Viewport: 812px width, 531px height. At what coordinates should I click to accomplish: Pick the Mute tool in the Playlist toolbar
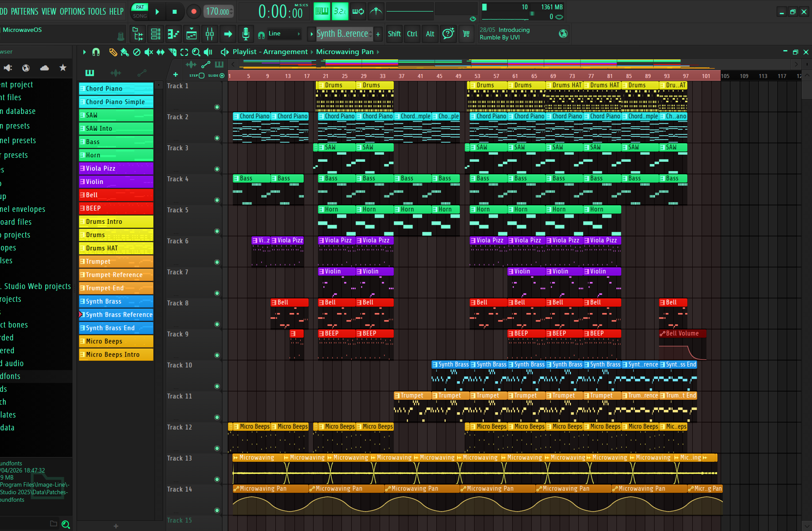pyautogui.click(x=149, y=52)
